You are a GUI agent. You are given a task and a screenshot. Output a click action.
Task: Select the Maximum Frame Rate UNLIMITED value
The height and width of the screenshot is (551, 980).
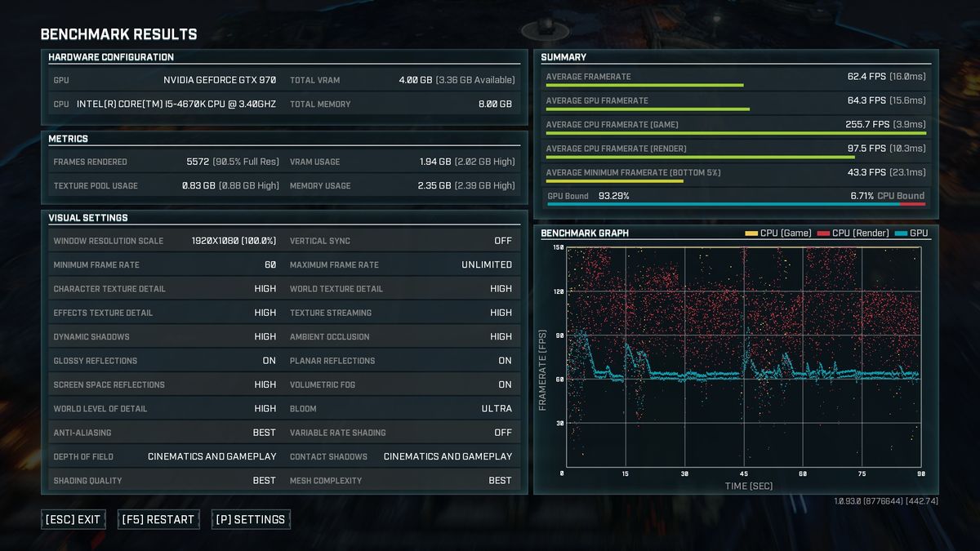[489, 264]
